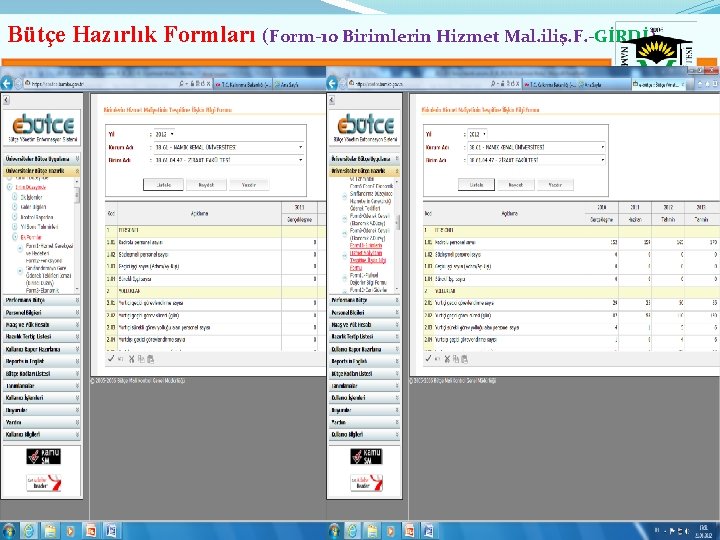Open the Yıl year dropdown in the right form
This screenshot has height=540, width=720.
477,134
